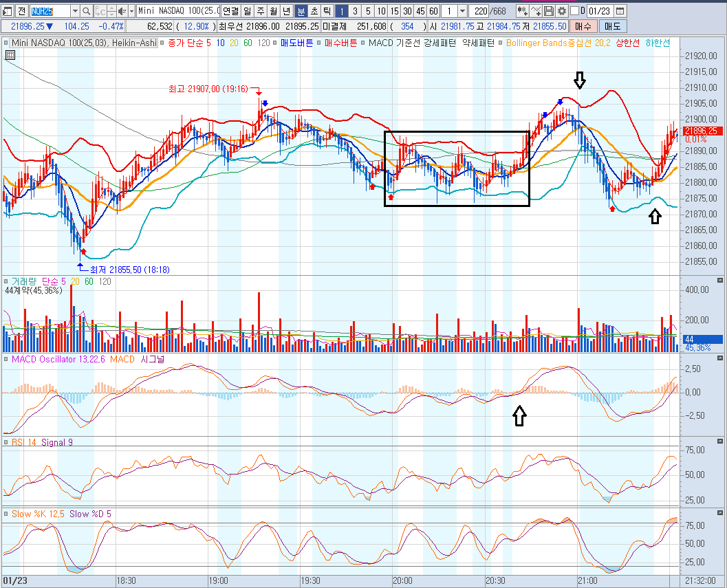727x588 pixels.
Task: Step the symbol with the up/down arrows
Action: click(111, 11)
